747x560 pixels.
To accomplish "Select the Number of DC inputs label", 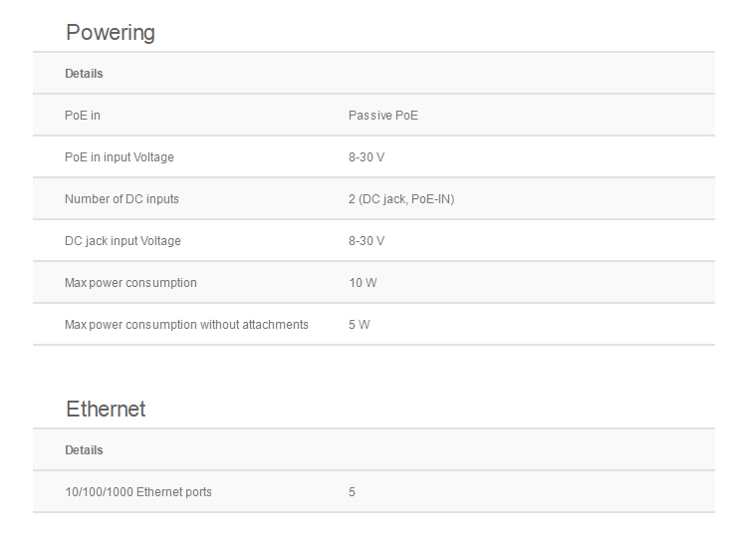I will (122, 199).
